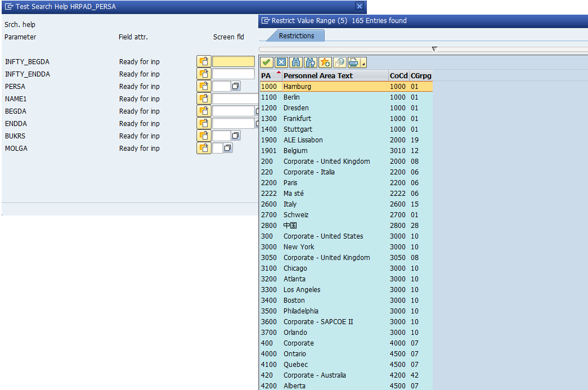Click Find Next binoculars-plus icon
This screenshot has width=588, height=390.
point(311,62)
